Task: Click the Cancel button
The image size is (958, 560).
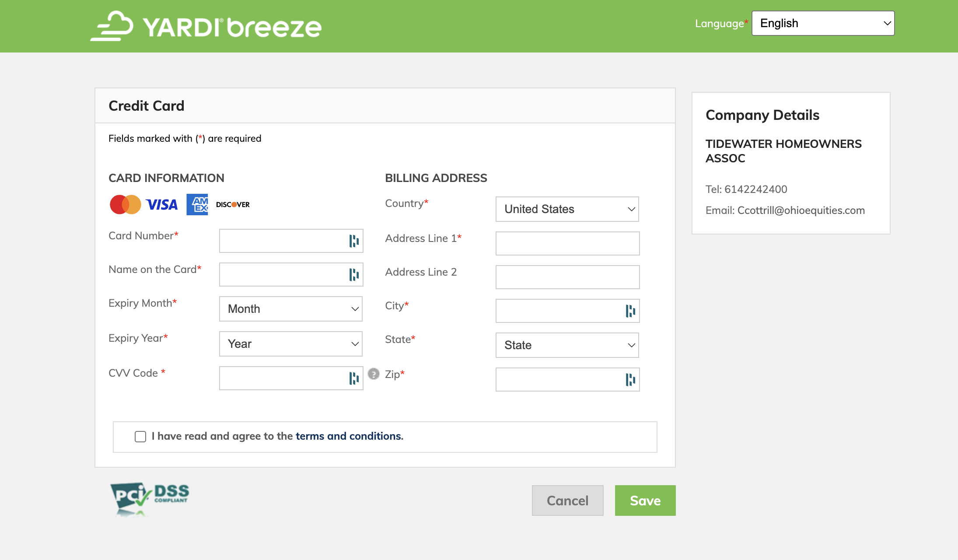Action: tap(567, 500)
